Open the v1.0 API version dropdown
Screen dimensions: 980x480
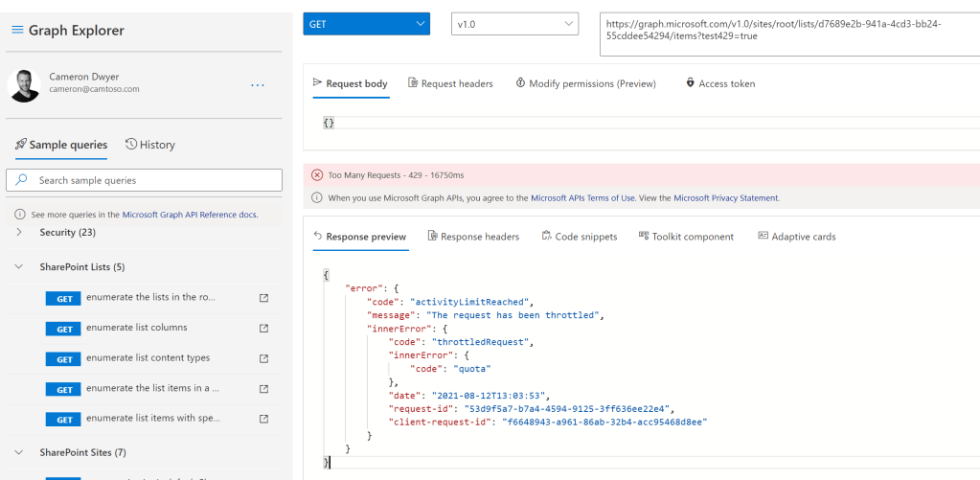pos(514,24)
